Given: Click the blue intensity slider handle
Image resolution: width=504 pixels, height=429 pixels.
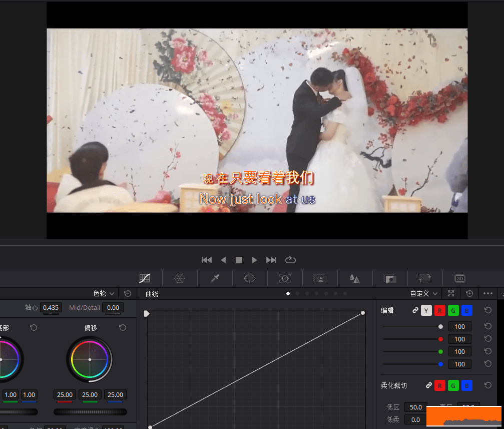Looking at the screenshot, I should [440, 364].
